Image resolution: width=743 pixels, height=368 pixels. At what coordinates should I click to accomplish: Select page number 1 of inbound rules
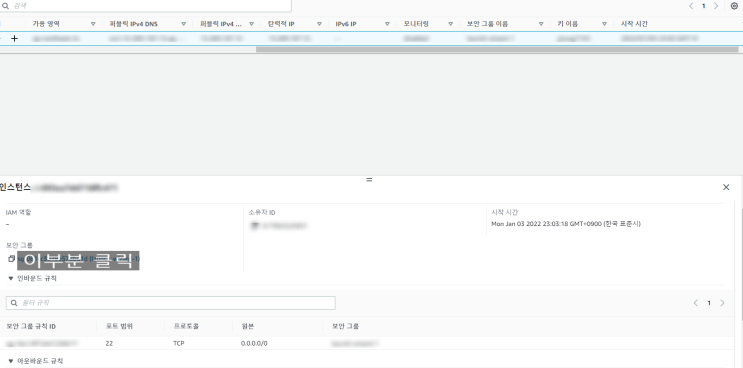[709, 303]
